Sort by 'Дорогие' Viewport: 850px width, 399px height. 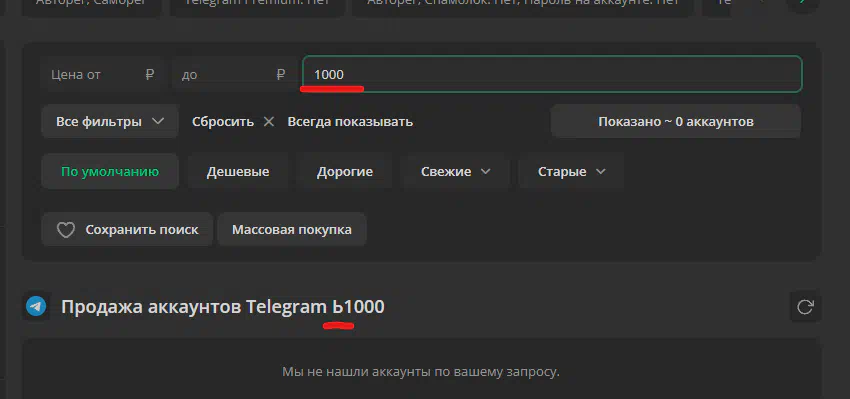tap(345, 172)
